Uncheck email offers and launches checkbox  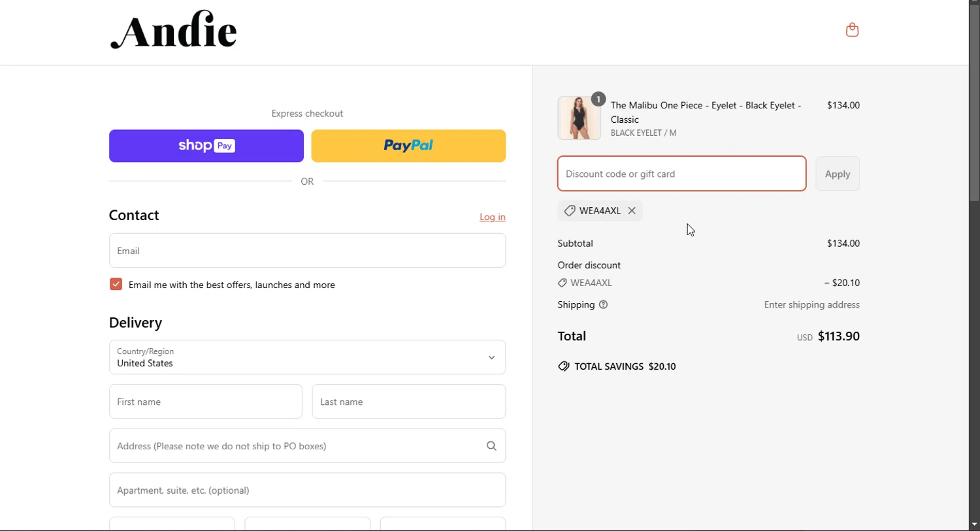116,284
